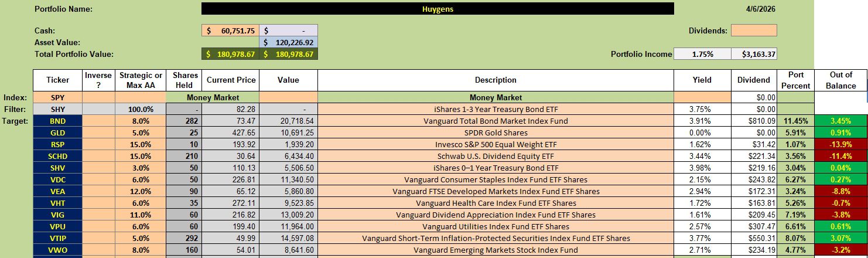Viewport: 868px width, 258px height.
Task: Click the BND port percent 11.45%
Action: click(x=795, y=121)
